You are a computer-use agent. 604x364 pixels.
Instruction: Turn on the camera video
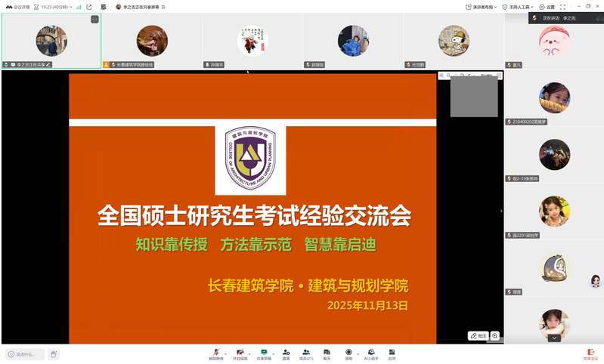[240, 353]
